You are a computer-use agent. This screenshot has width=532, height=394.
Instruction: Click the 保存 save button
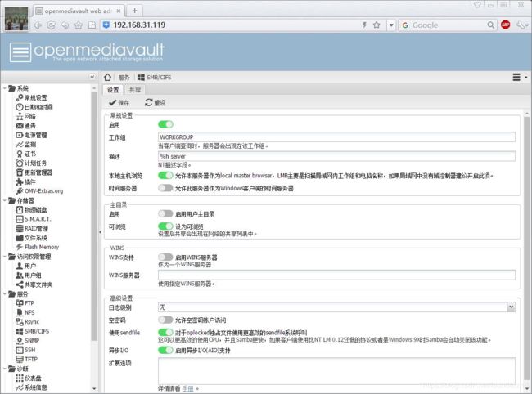[119, 103]
